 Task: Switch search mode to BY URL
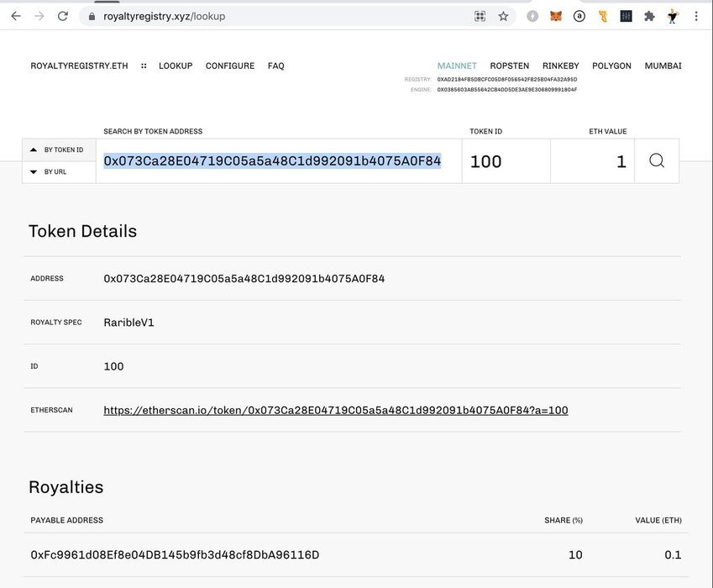[59, 172]
